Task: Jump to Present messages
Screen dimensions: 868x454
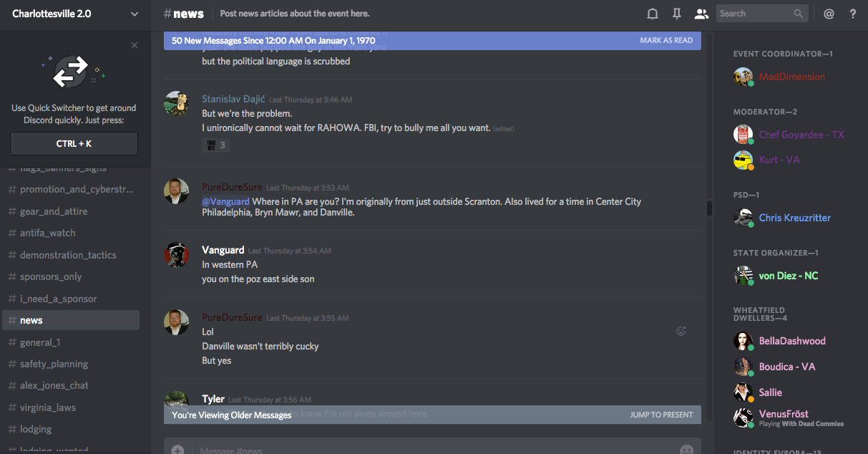Action: (661, 415)
